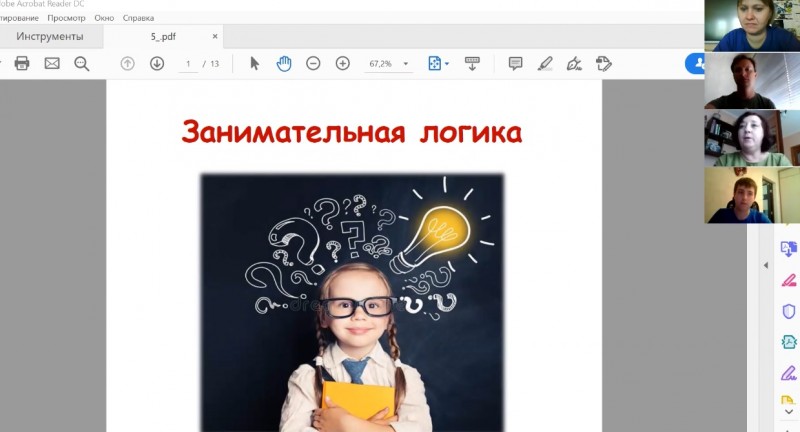Open the Просмотр menu

pos(66,18)
